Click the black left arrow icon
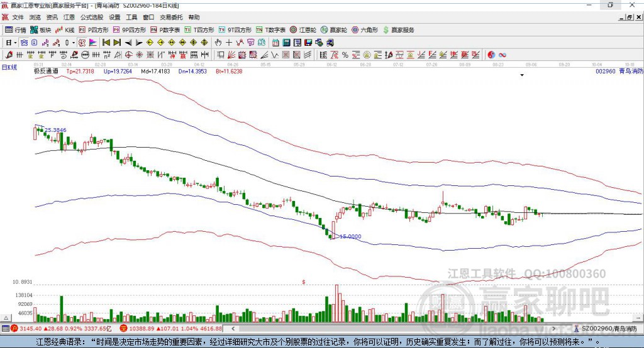Image resolution: width=644 pixels, height=348 pixels. (128, 43)
